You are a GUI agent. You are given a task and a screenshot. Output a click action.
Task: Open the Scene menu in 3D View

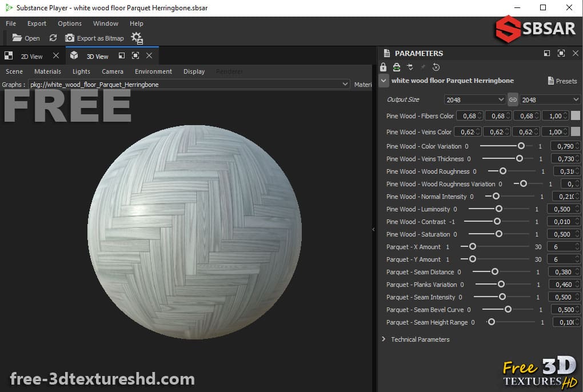point(14,71)
